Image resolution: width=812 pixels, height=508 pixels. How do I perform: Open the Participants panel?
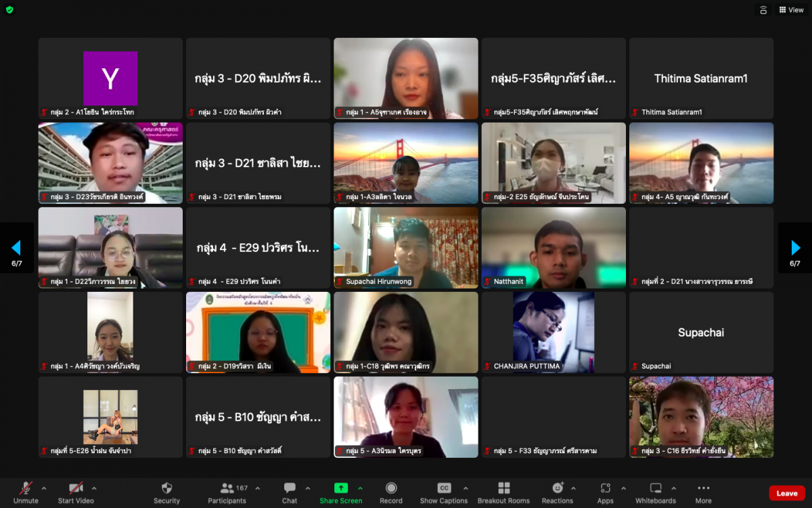coord(227,488)
